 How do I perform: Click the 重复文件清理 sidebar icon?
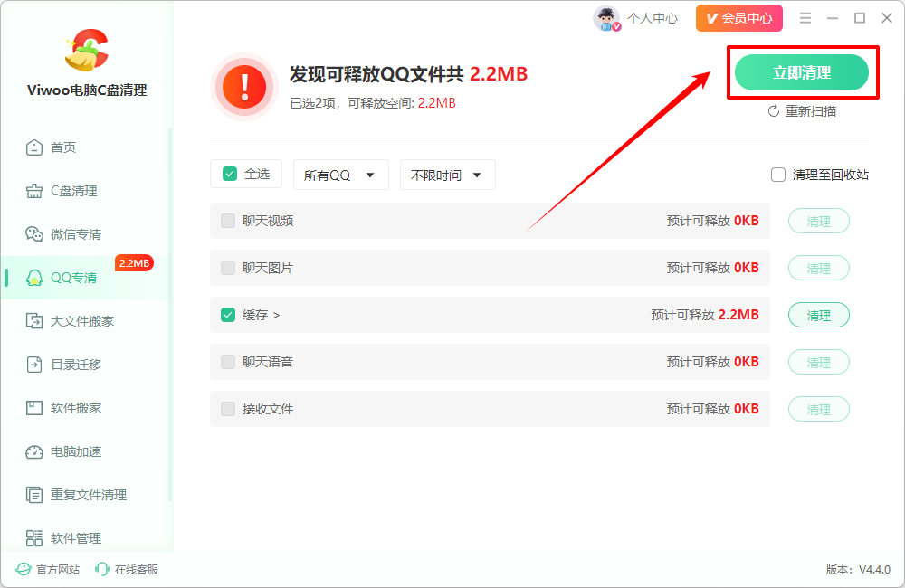click(x=34, y=495)
